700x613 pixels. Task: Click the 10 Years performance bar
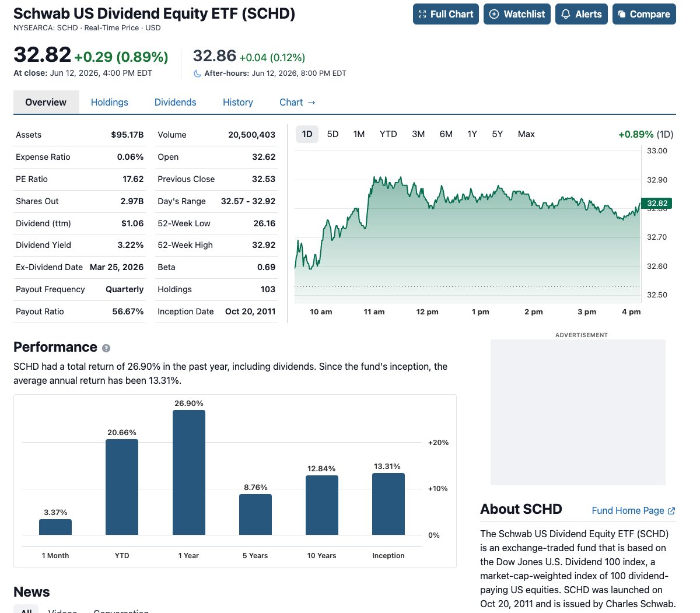click(322, 505)
